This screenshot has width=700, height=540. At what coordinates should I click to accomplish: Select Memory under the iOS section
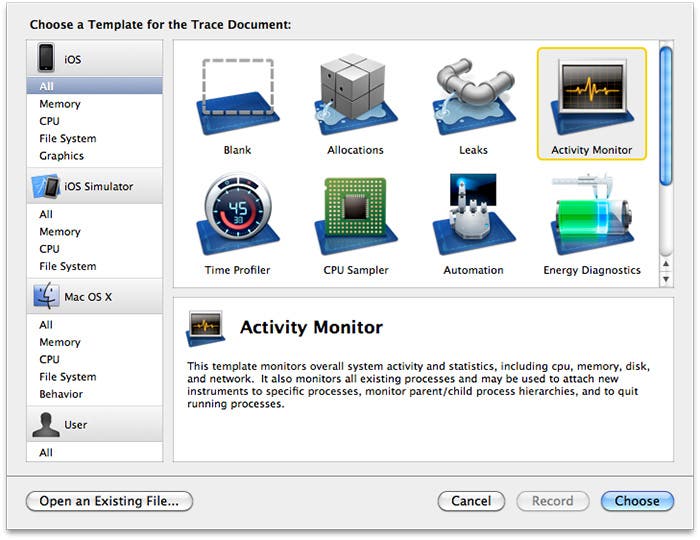pyautogui.click(x=94, y=104)
